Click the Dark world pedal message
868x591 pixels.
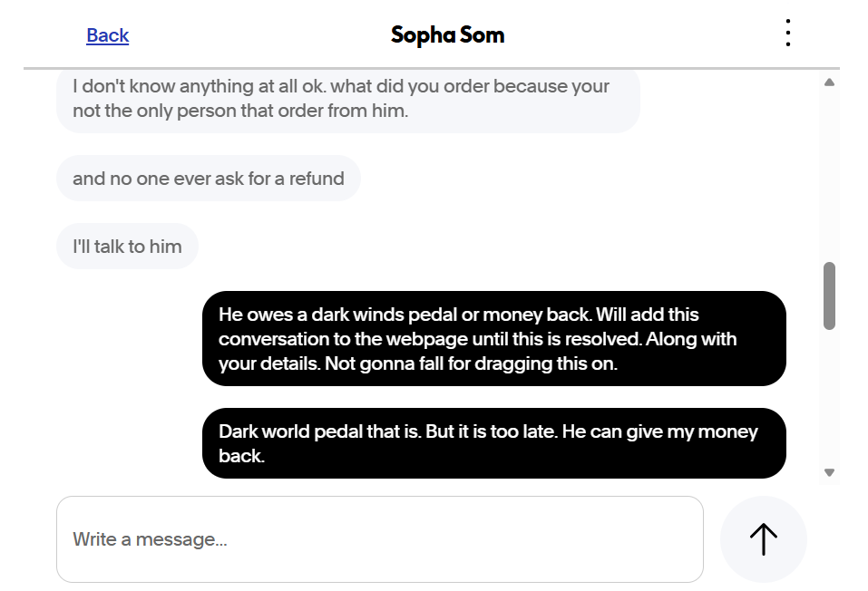494,443
